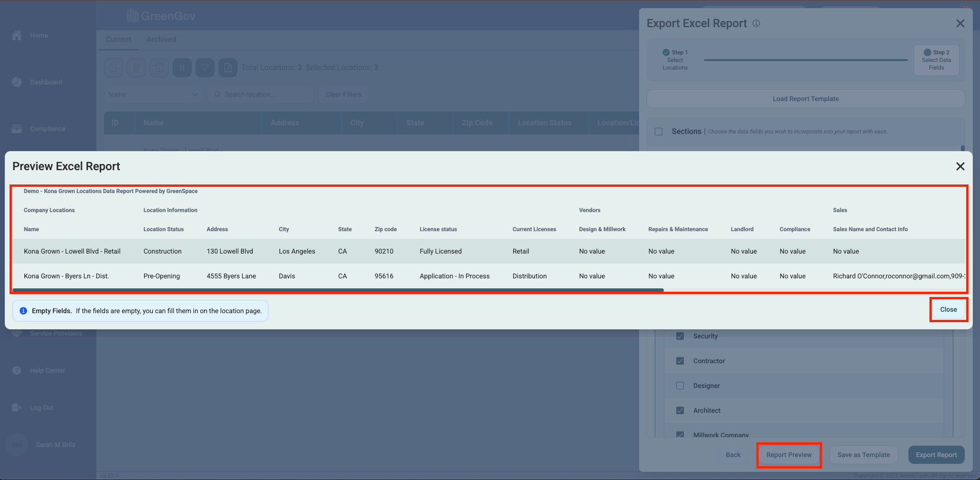The width and height of the screenshot is (980, 480).
Task: Toggle the Millwork Company checkbox
Action: pos(680,434)
